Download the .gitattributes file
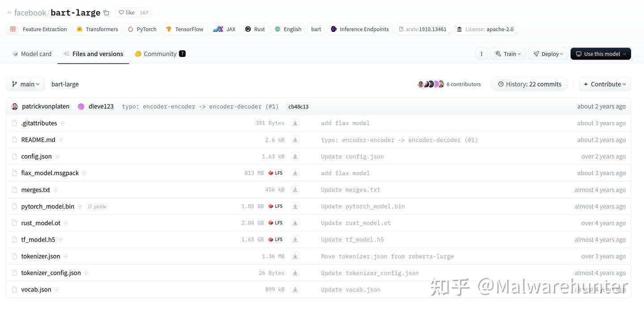The width and height of the screenshot is (644, 313). point(295,123)
